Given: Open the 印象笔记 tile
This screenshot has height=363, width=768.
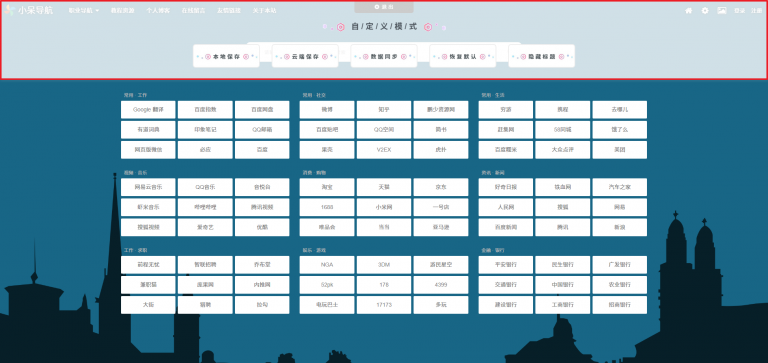Looking at the screenshot, I should coord(205,130).
